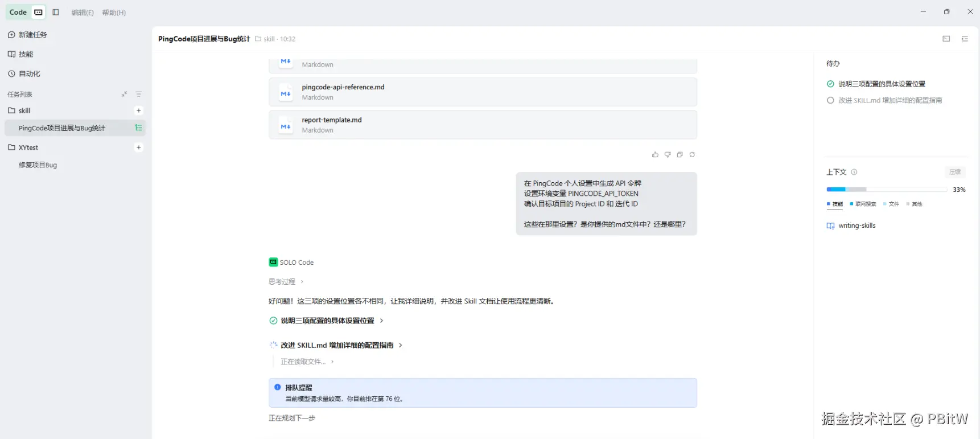This screenshot has width=980, height=439.
Task: Click the 任务列表 section label
Action: [x=20, y=95]
